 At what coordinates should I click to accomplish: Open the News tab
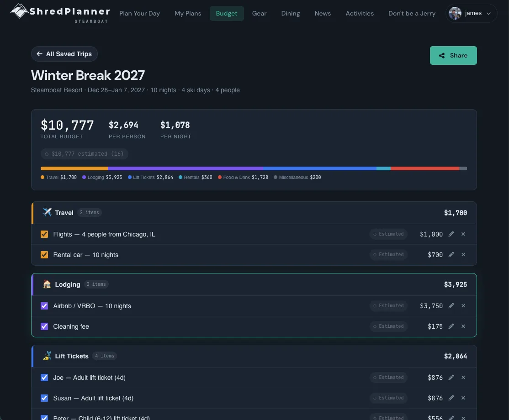coord(323,13)
